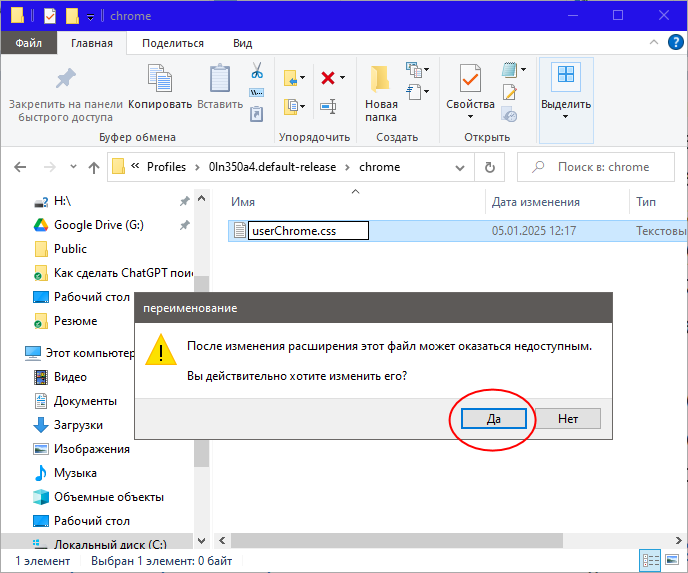Switch to large thumbnails view icon
Screen dimensions: 688x573
pyautogui.click(x=672, y=560)
